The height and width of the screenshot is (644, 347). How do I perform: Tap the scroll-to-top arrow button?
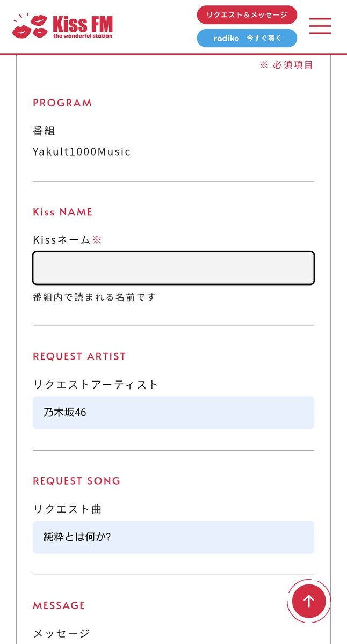point(309,601)
